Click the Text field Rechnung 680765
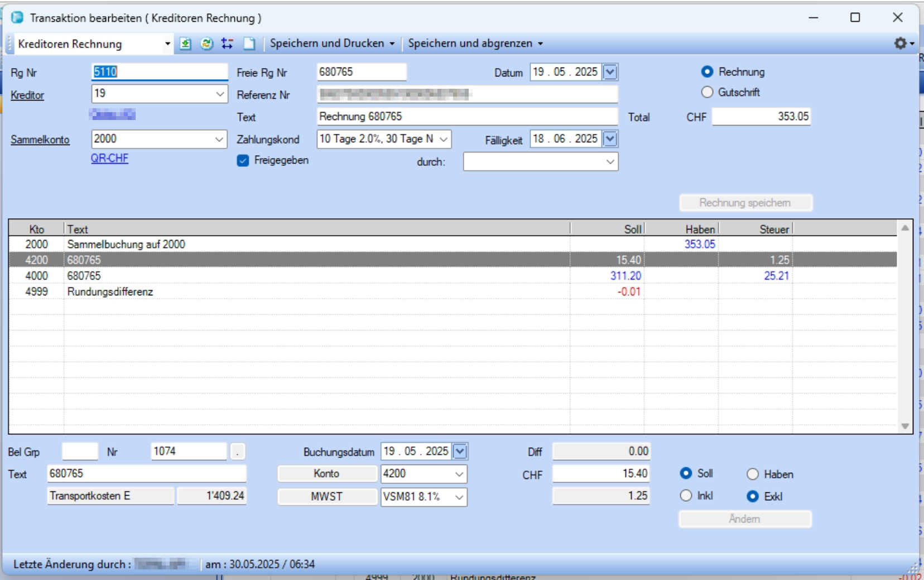 [468, 116]
